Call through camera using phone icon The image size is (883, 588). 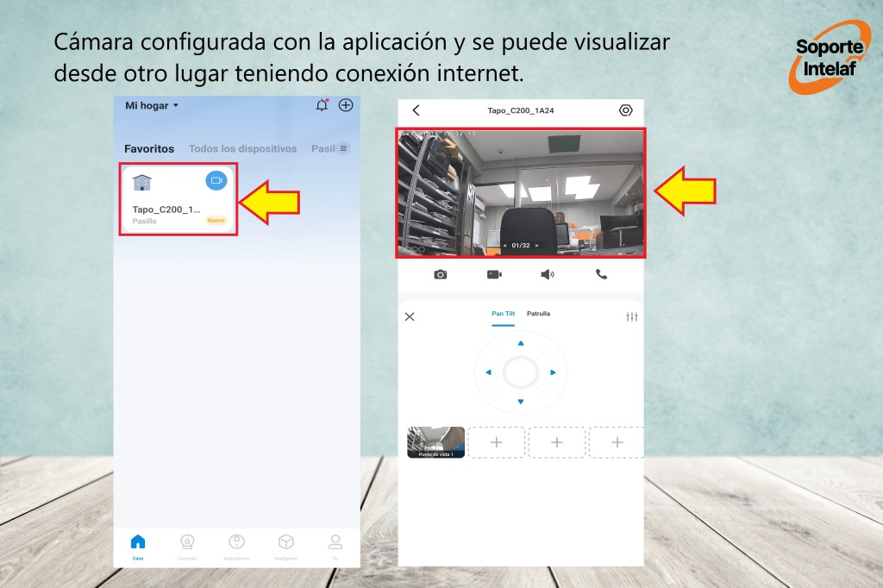pyautogui.click(x=601, y=274)
